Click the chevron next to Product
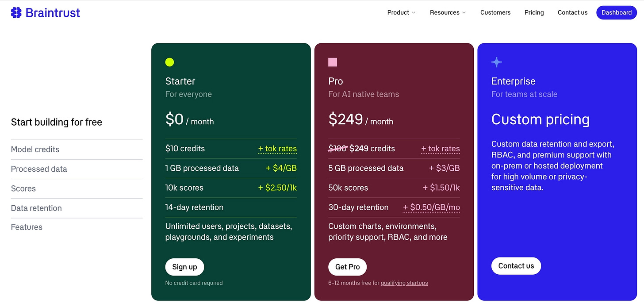 [x=414, y=13]
